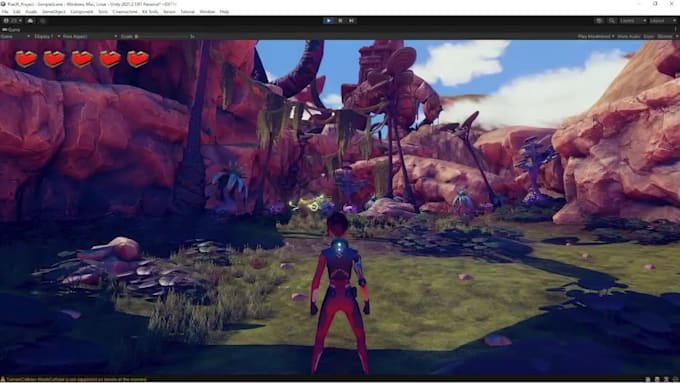Open the Layers dropdown

(x=633, y=21)
